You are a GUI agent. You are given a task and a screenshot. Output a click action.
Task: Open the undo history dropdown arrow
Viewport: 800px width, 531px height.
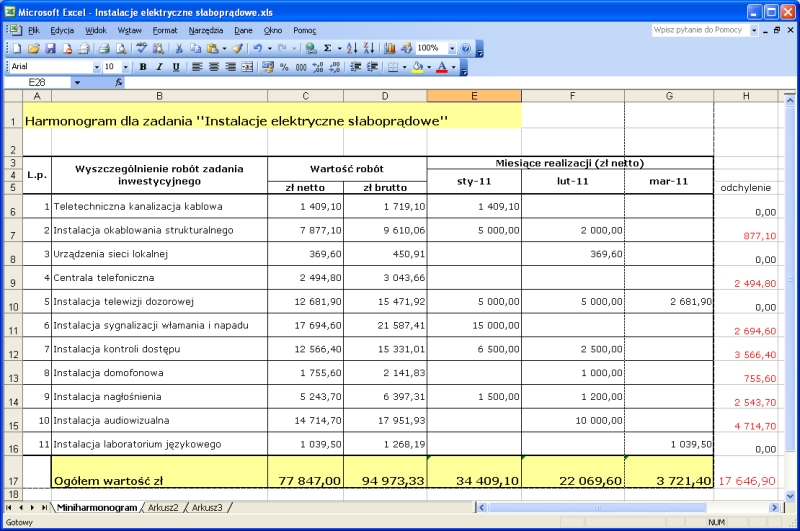[x=269, y=48]
